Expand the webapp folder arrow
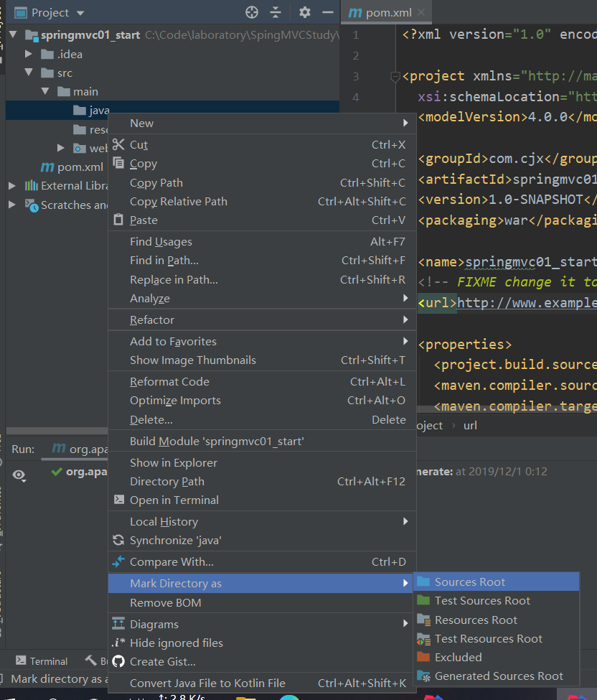 click(x=61, y=148)
